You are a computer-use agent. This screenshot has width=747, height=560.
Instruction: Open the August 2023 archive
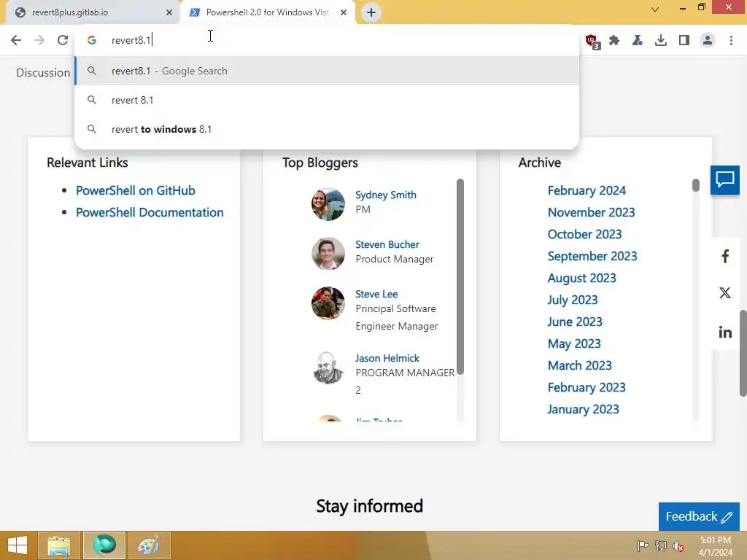point(581,278)
